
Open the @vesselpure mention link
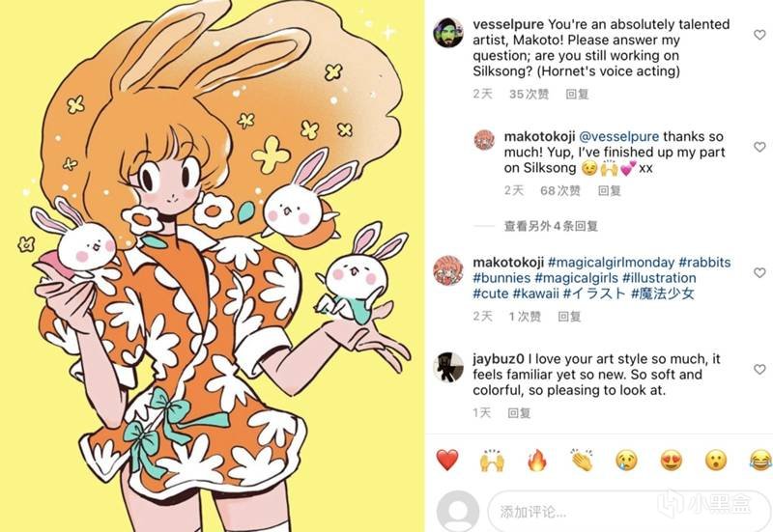[x=618, y=136]
